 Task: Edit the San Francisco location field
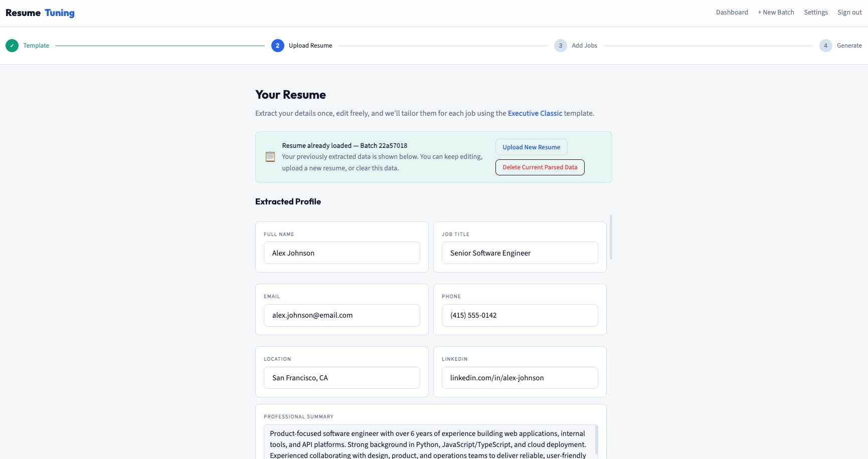(341, 378)
